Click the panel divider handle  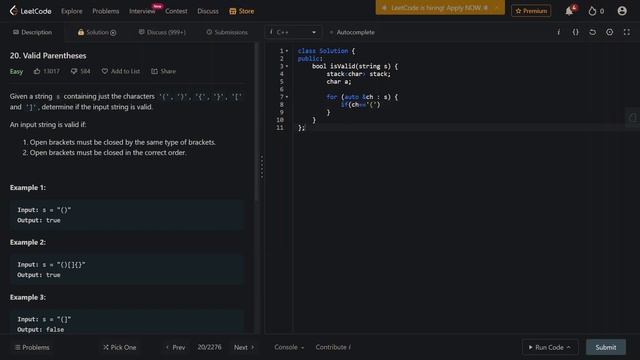262,167
